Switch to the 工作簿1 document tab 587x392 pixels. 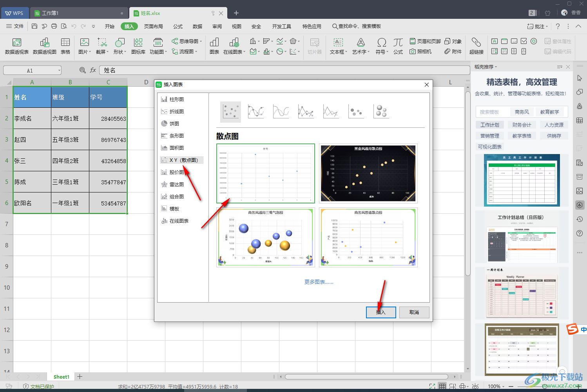(x=79, y=13)
